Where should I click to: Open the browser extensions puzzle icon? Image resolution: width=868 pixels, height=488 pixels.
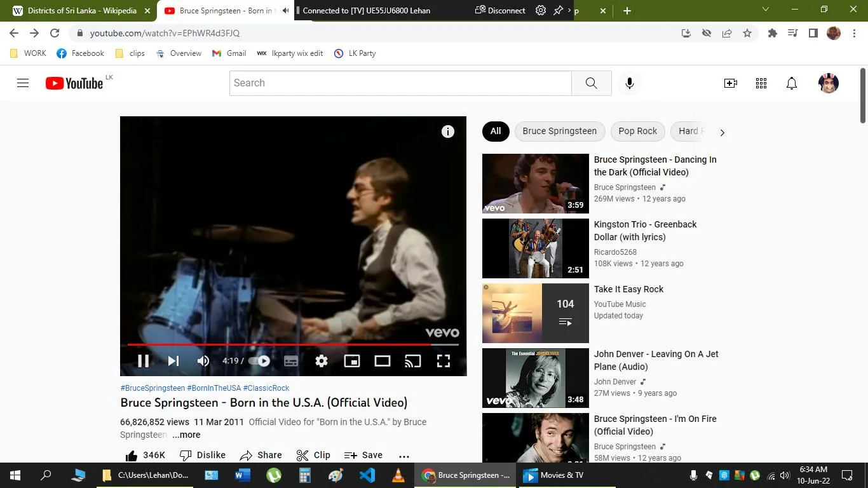click(773, 33)
